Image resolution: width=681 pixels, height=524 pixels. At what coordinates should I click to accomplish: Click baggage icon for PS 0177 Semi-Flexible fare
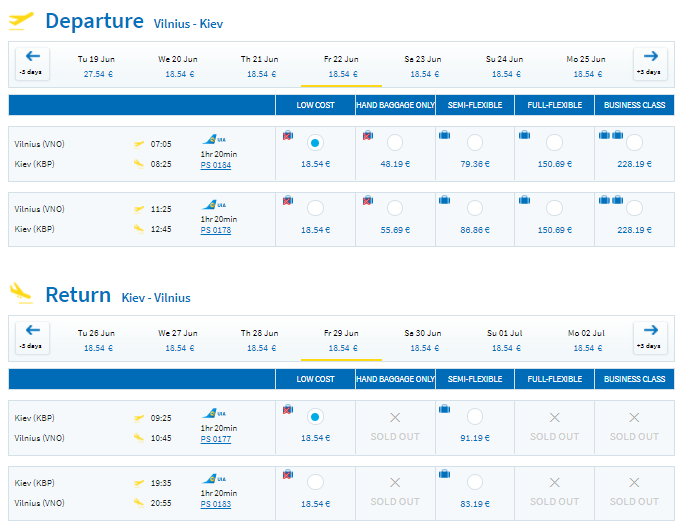tap(444, 409)
